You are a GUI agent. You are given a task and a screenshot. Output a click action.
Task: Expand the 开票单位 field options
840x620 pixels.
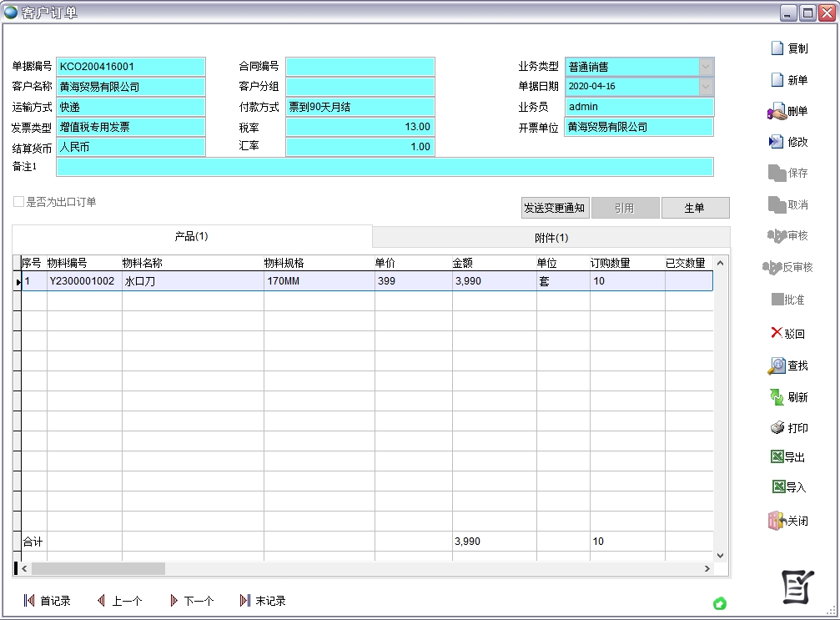pos(638,127)
